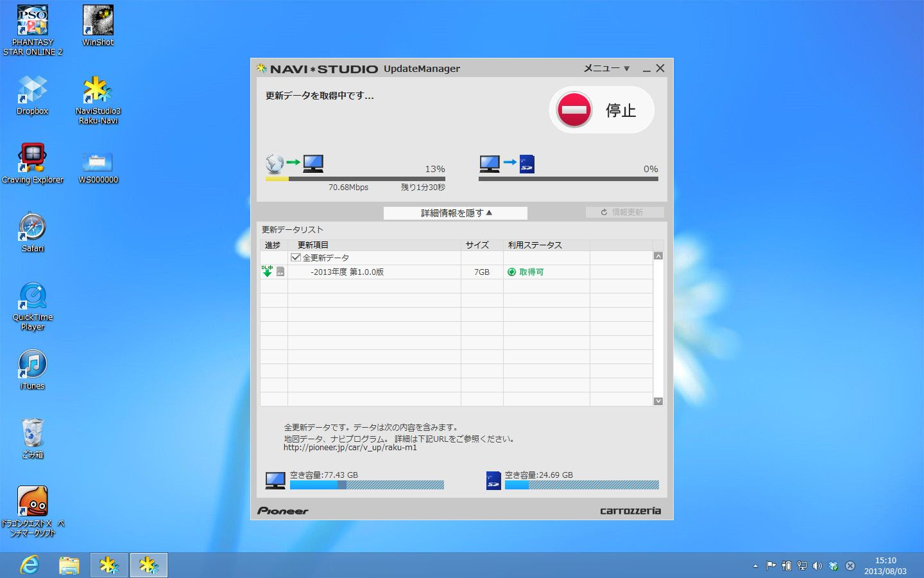This screenshot has width=924, height=578.
Task: Open the メニュー dropdown menu
Action: [x=606, y=68]
